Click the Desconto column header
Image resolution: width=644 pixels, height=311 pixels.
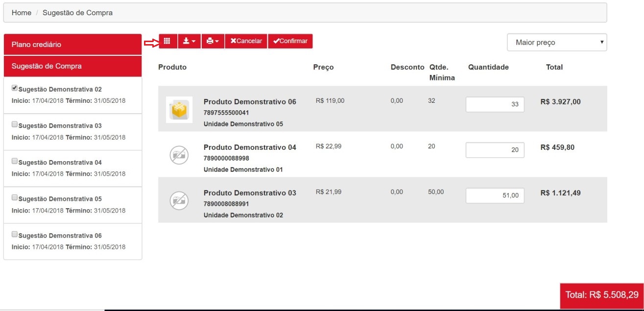pos(407,67)
